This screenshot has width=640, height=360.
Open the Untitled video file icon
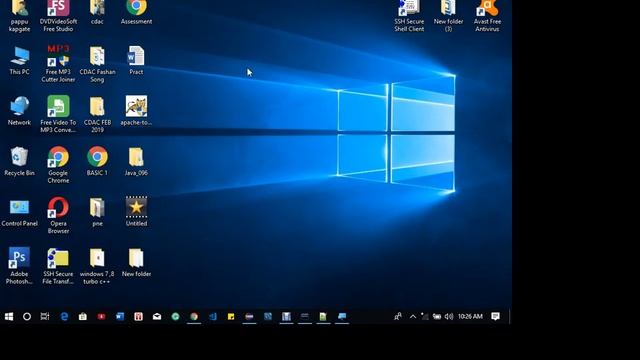tap(136, 212)
